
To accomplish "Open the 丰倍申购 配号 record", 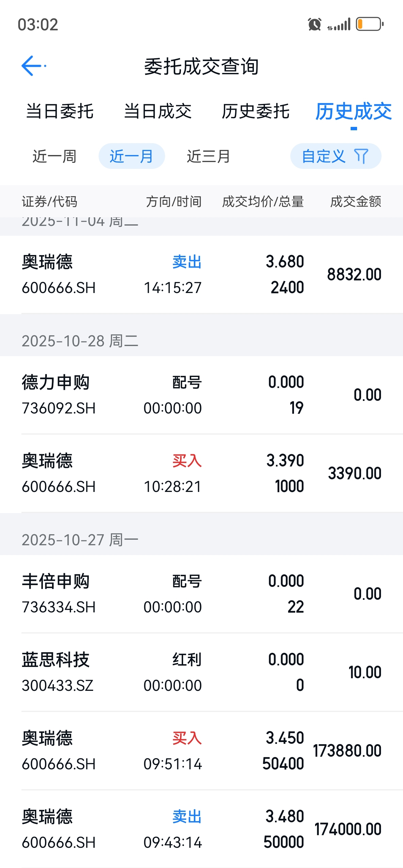I will pyautogui.click(x=201, y=594).
